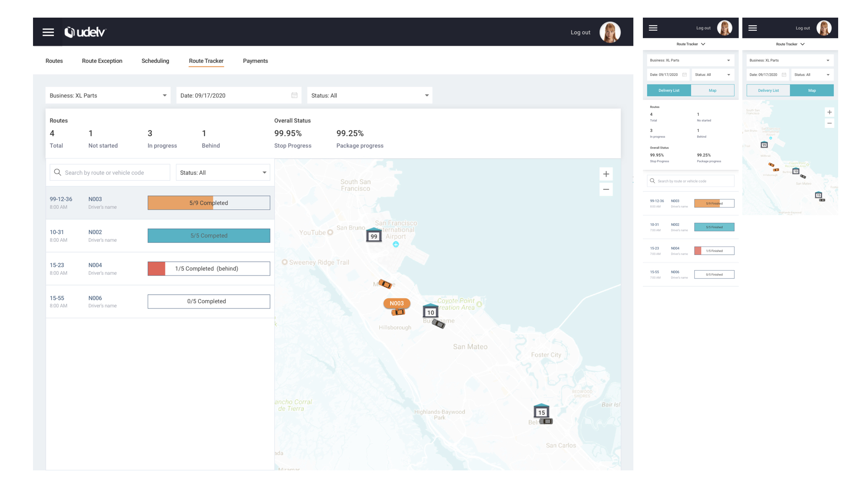Select Map toggle in Map mobile view
Viewport: 868px width, 488px height.
pyautogui.click(x=812, y=90)
